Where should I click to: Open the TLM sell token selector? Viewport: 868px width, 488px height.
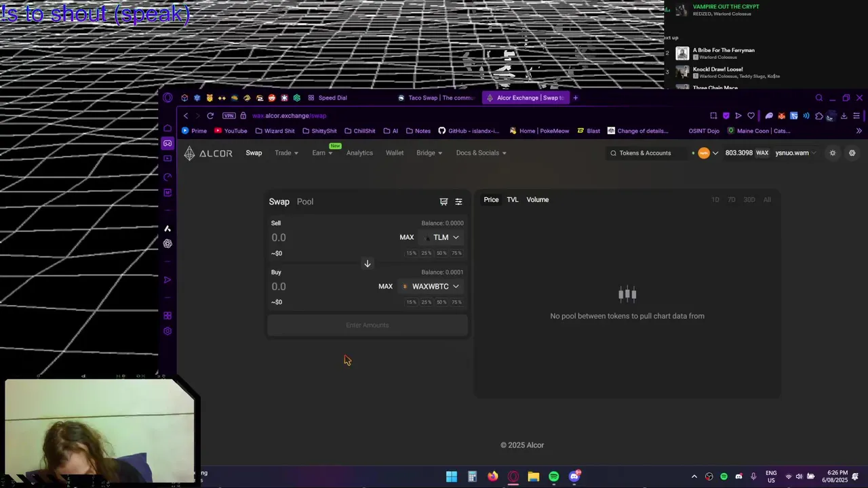point(442,237)
